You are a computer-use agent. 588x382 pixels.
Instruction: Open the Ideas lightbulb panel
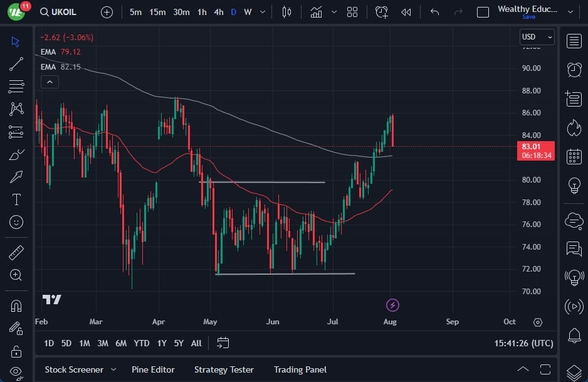coord(574,186)
